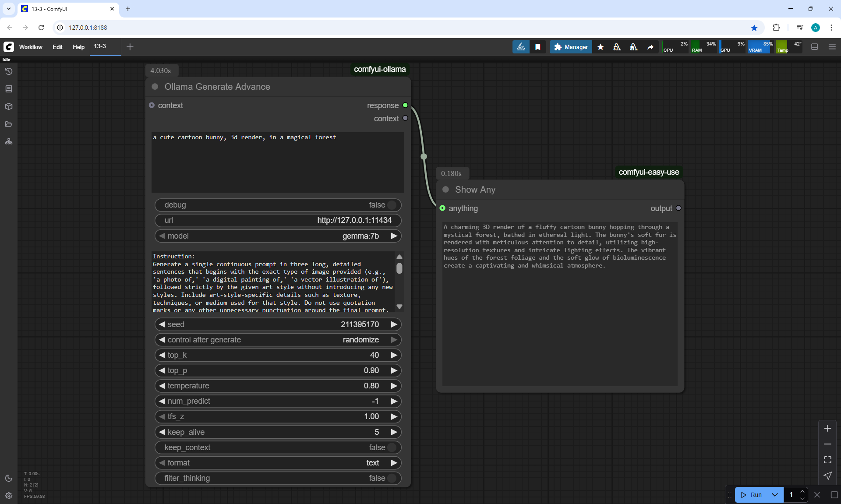Open settings gear in sidebar
The image size is (841, 504).
click(x=8, y=496)
